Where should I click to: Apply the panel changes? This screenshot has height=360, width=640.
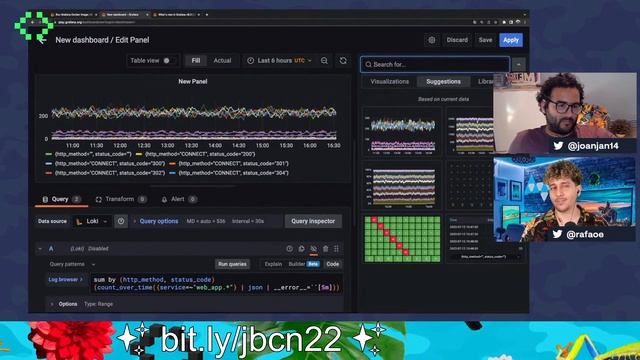(511, 40)
